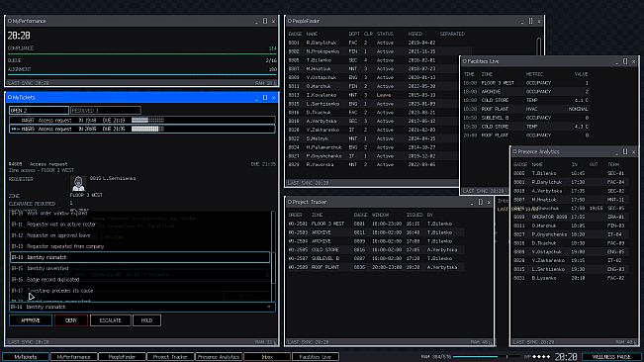Switch to the OPEN 2 tickets tab

(x=39, y=111)
